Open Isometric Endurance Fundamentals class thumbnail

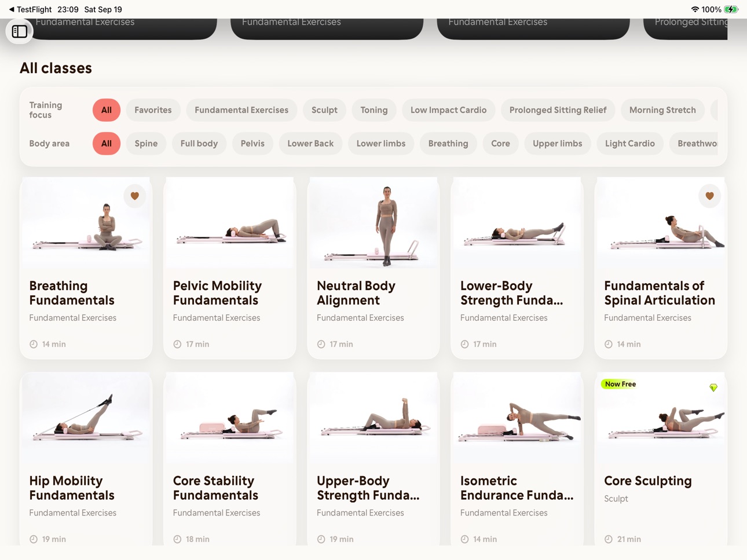click(517, 418)
